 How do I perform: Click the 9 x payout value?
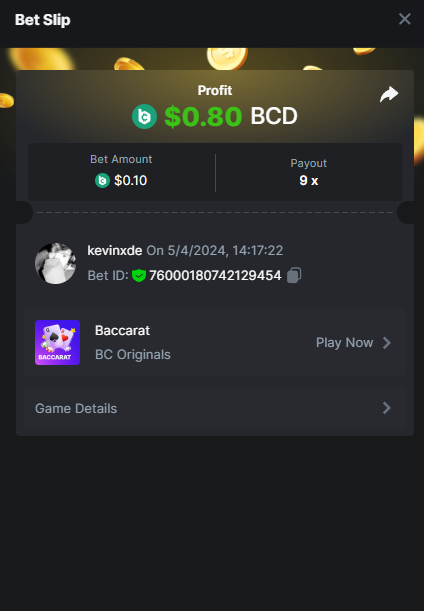tap(309, 180)
